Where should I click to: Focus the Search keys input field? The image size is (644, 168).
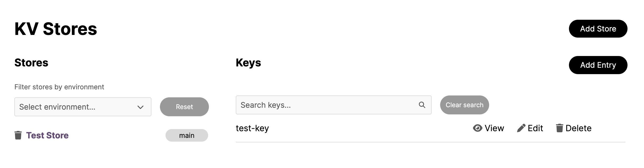333,105
